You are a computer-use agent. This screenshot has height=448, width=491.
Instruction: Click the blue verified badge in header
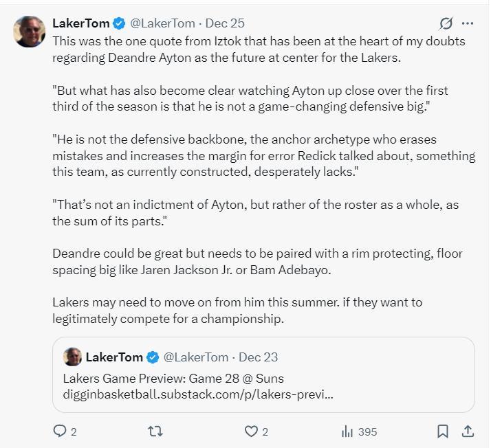pos(120,23)
